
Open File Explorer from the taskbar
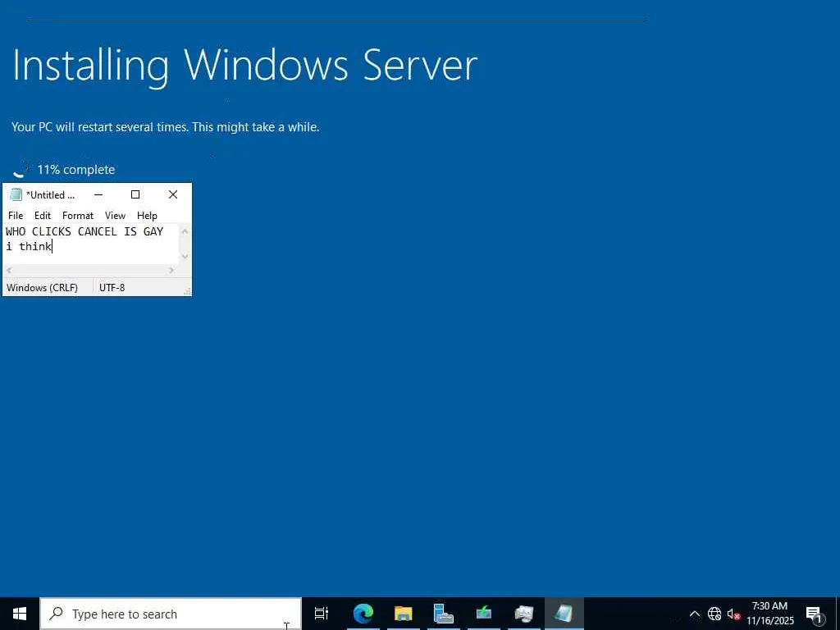click(x=404, y=614)
